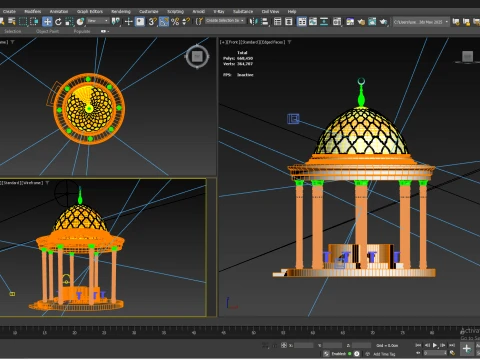Image resolution: width=480 pixels, height=360 pixels.
Task: Click the Time Configuration icon
Action: (452, 353)
